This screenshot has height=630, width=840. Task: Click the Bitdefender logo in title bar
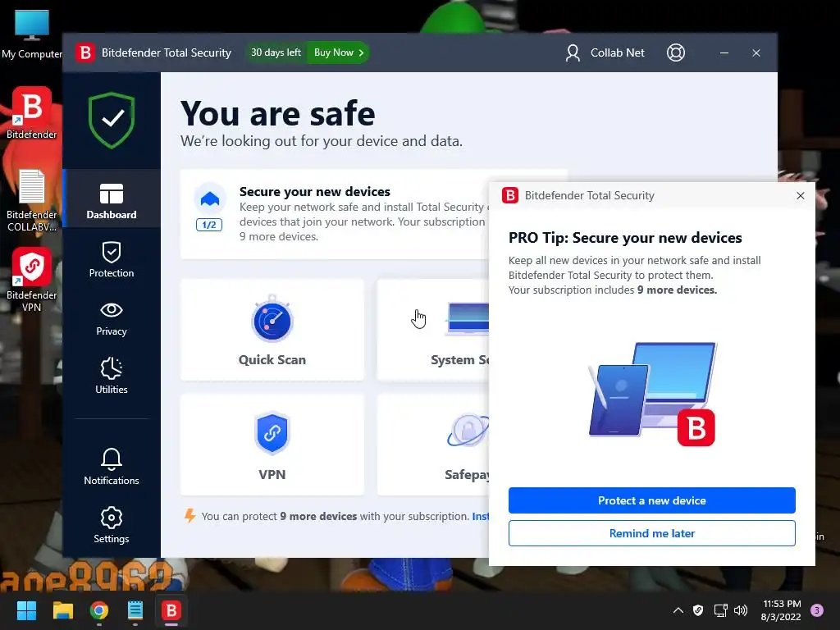pos(84,52)
